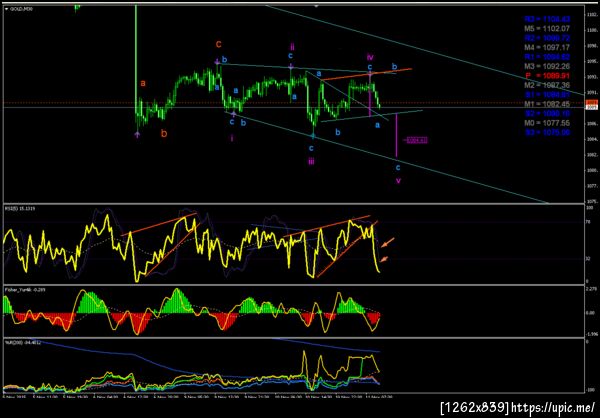Click the pivot level text M4 = 1097.17
The image size is (600, 418).
click(x=548, y=47)
